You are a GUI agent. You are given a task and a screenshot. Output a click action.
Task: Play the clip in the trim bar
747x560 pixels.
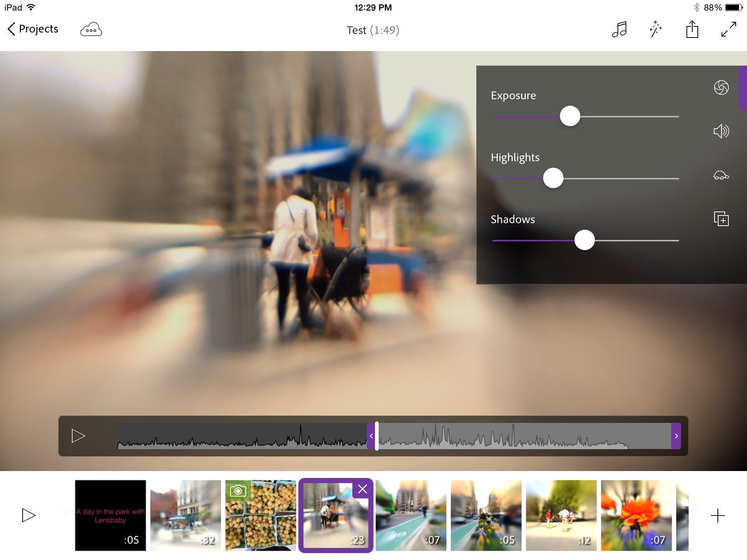pos(78,436)
